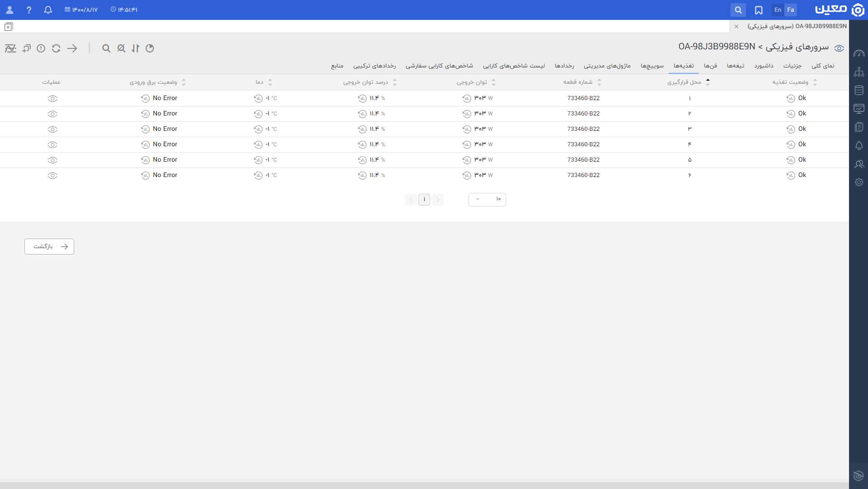Open history chart for row 6 No Error
The width and height of the screenshot is (868, 489).
(x=145, y=175)
